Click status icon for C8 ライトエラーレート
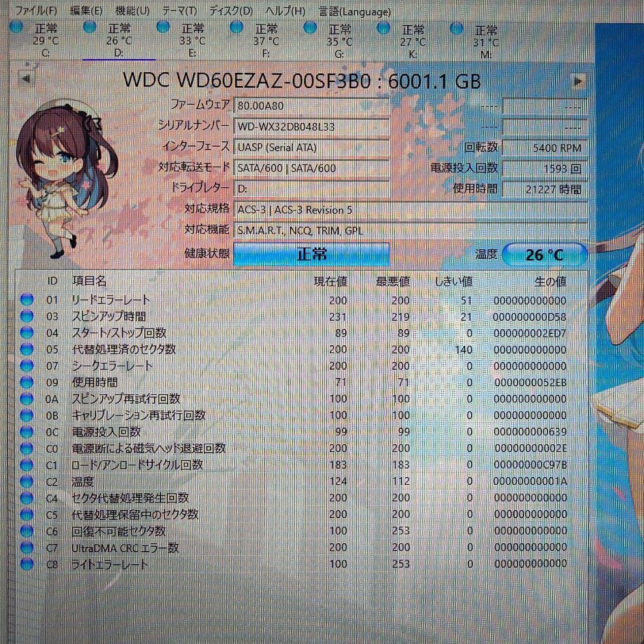Viewport: 644px width, 644px height. pyautogui.click(x=27, y=563)
